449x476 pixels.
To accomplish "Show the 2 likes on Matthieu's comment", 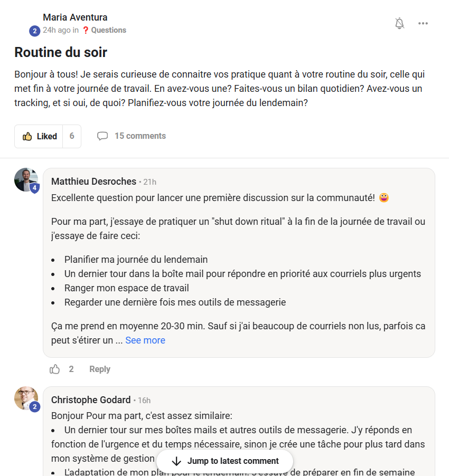I will (71, 369).
